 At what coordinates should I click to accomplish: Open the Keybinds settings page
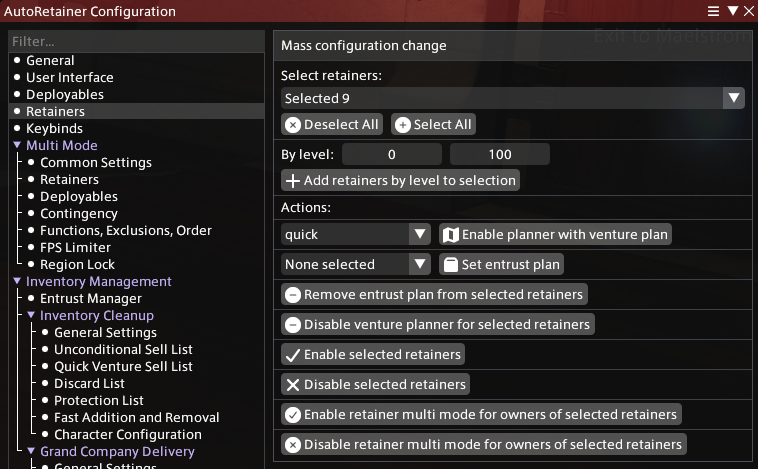tap(54, 128)
